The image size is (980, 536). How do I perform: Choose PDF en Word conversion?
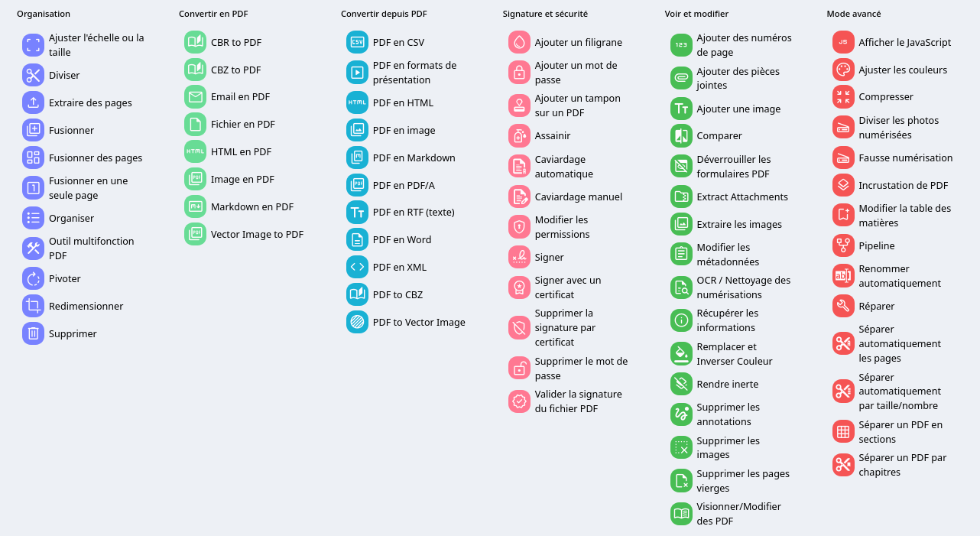click(401, 239)
